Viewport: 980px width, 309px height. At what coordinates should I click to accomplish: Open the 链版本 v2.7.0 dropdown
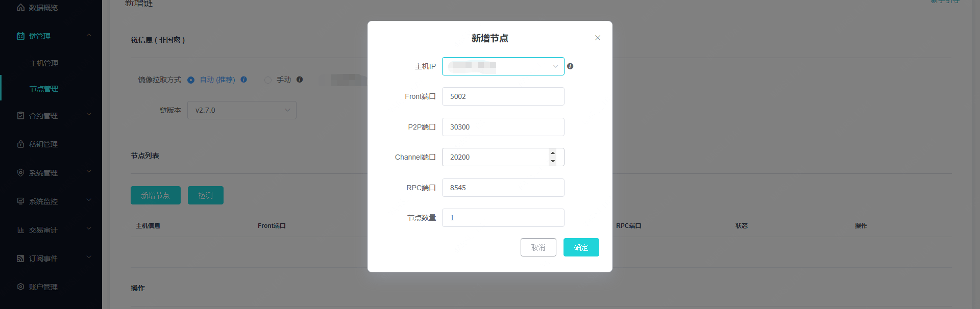pyautogui.click(x=242, y=110)
